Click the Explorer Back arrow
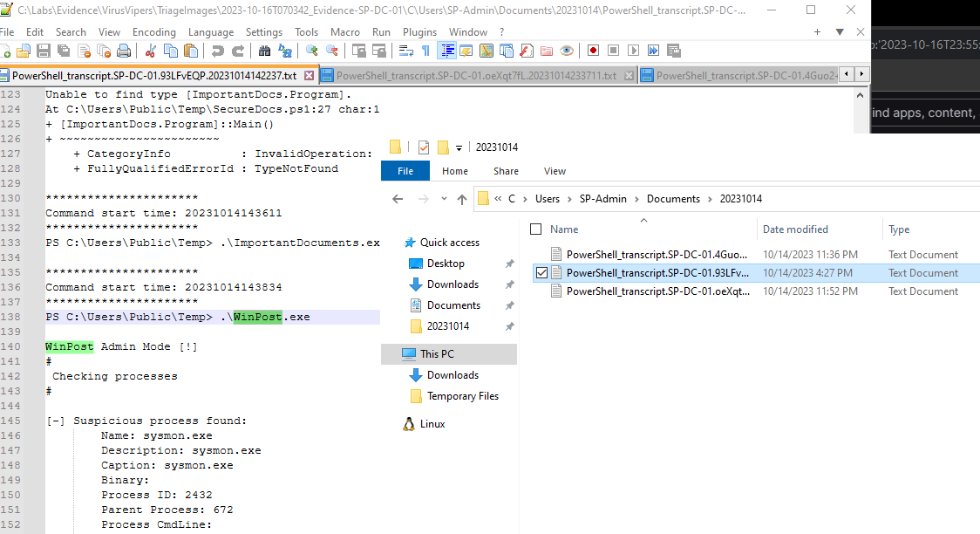Viewport: 980px width, 534px height. pyautogui.click(x=398, y=199)
